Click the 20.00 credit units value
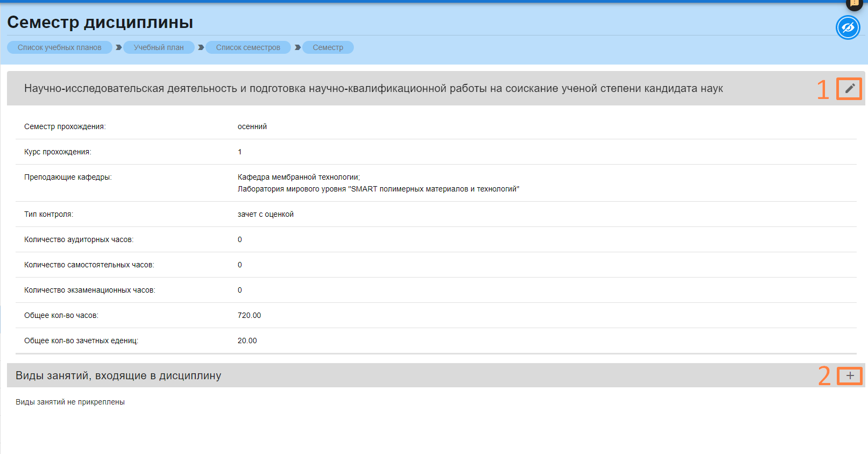Image resolution: width=868 pixels, height=454 pixels. click(x=247, y=340)
